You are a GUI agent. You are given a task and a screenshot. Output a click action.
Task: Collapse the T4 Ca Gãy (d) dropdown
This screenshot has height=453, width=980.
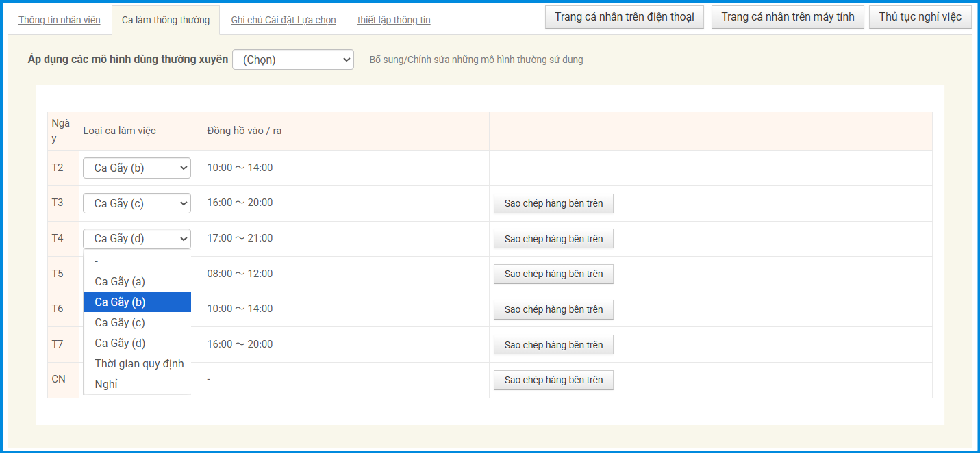coord(137,239)
